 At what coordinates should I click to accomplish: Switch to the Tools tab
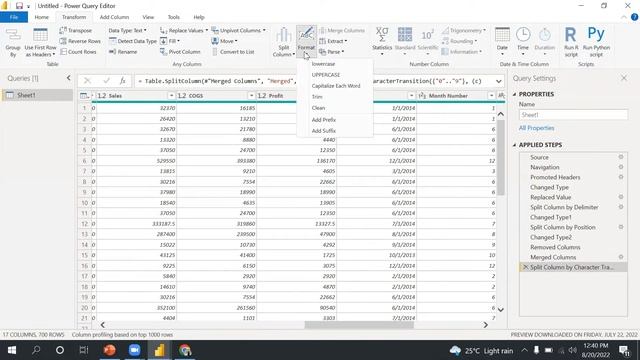(173, 17)
